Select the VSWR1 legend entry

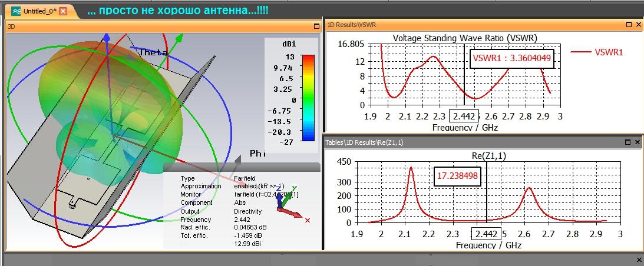pos(597,52)
